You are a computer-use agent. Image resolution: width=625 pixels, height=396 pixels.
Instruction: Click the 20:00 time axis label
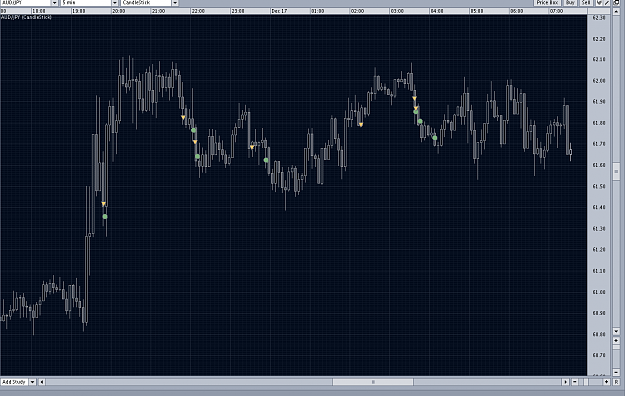119,11
